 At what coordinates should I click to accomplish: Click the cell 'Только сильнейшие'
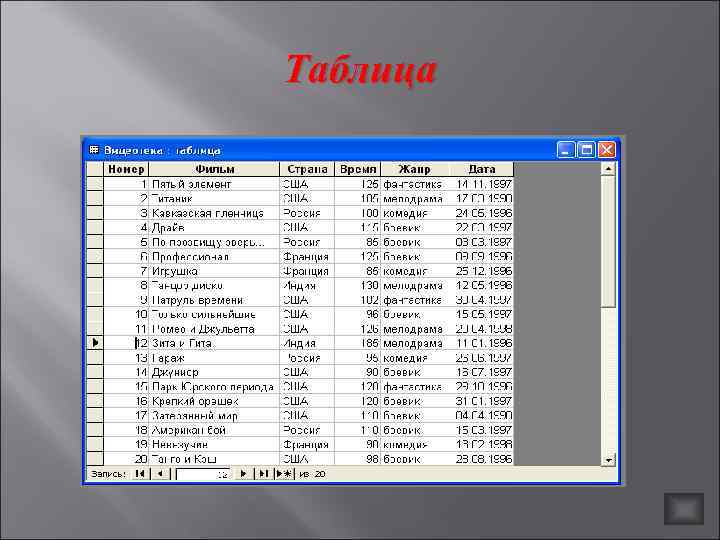pos(214,315)
